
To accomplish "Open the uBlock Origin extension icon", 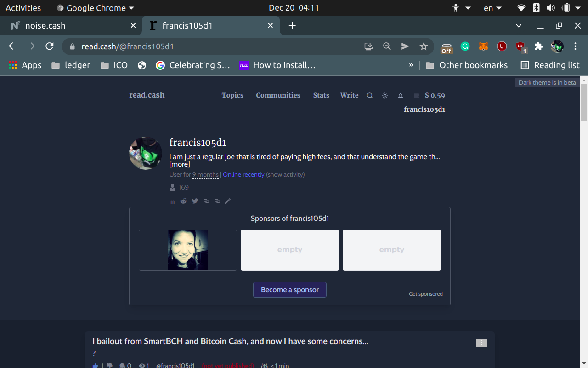I will [x=521, y=46].
